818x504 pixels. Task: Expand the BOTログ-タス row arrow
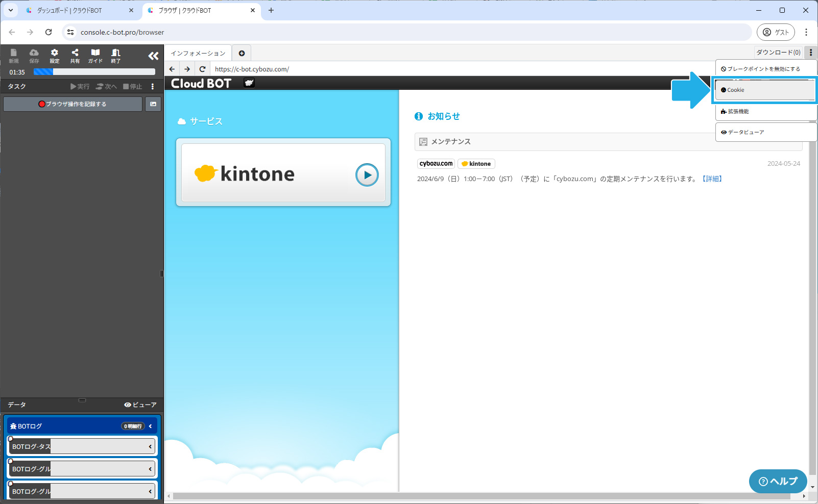pos(150,446)
